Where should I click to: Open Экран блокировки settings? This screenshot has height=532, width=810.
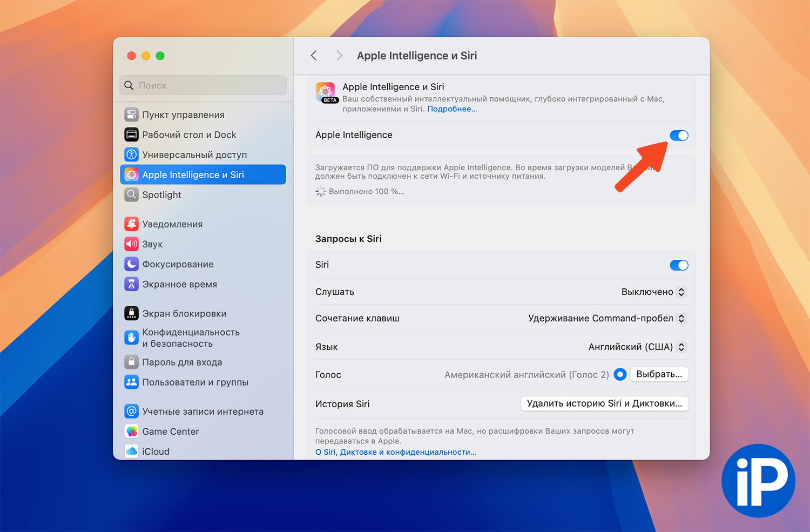point(203,313)
